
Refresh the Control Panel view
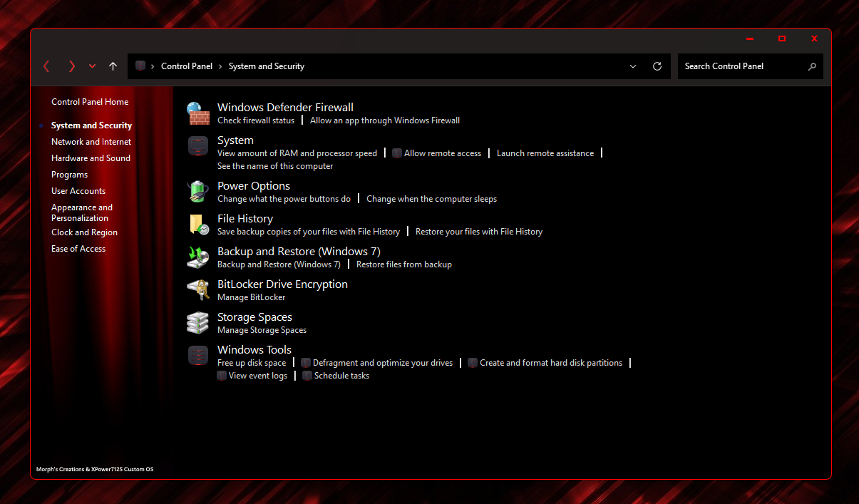657,66
